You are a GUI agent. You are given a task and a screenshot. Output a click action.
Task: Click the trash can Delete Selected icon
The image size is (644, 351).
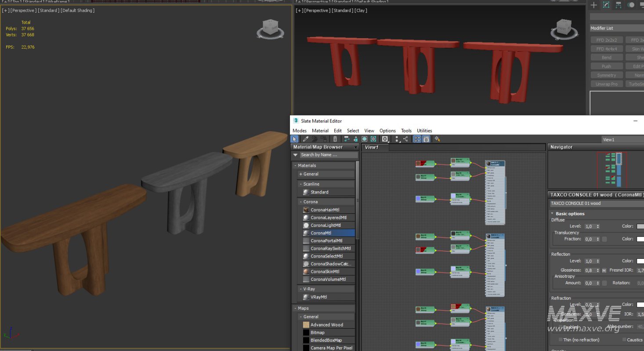tap(335, 139)
